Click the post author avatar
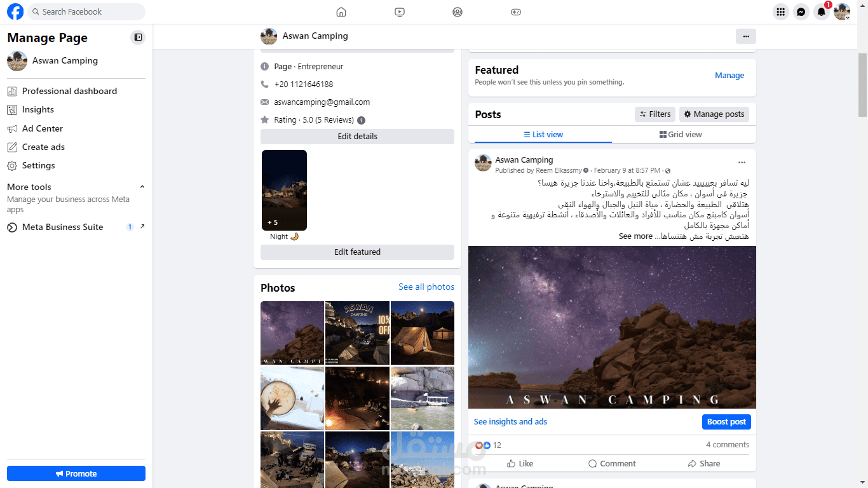The height and width of the screenshot is (488, 868). coord(483,163)
